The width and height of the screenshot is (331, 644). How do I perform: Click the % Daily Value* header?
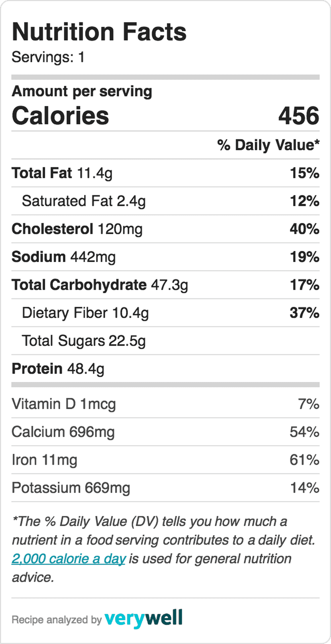(268, 145)
